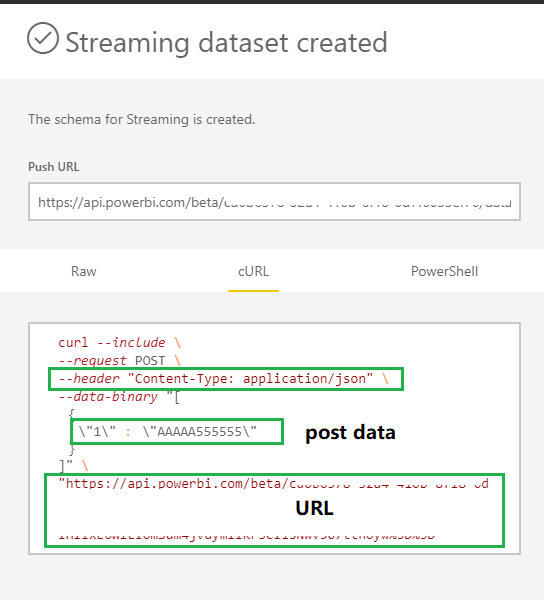The height and width of the screenshot is (600, 544).
Task: Click the final cut-off URL line in the code box
Action: coord(247,535)
